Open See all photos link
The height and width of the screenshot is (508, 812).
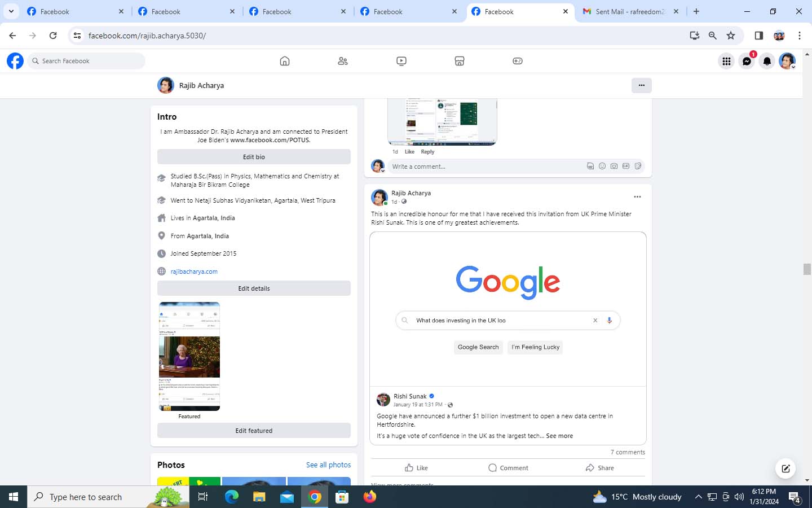(328, 465)
